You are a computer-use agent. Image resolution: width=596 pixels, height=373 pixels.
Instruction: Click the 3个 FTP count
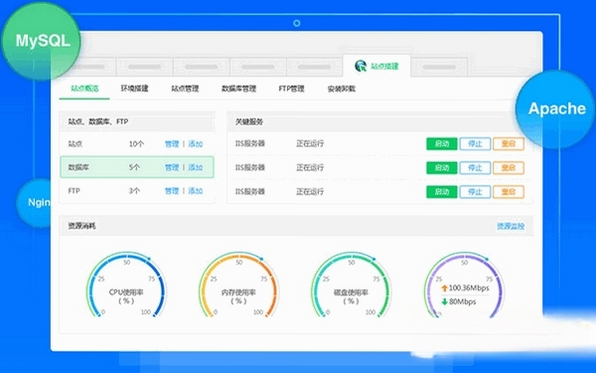point(134,191)
